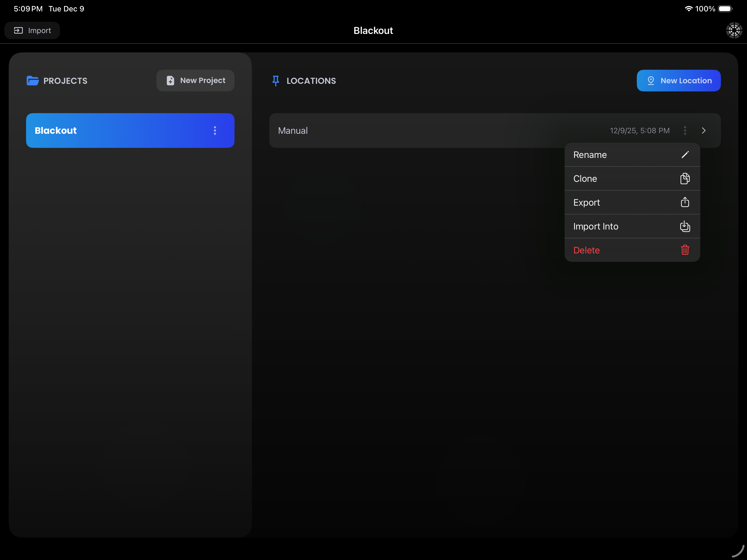The height and width of the screenshot is (560, 747).
Task: Choose Delete from the context menu
Action: click(x=587, y=250)
